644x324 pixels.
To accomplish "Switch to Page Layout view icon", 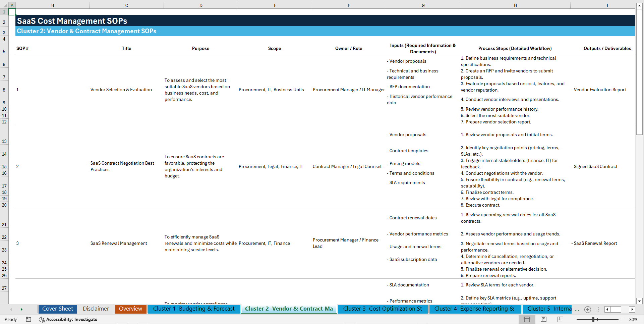I will click(x=543, y=319).
